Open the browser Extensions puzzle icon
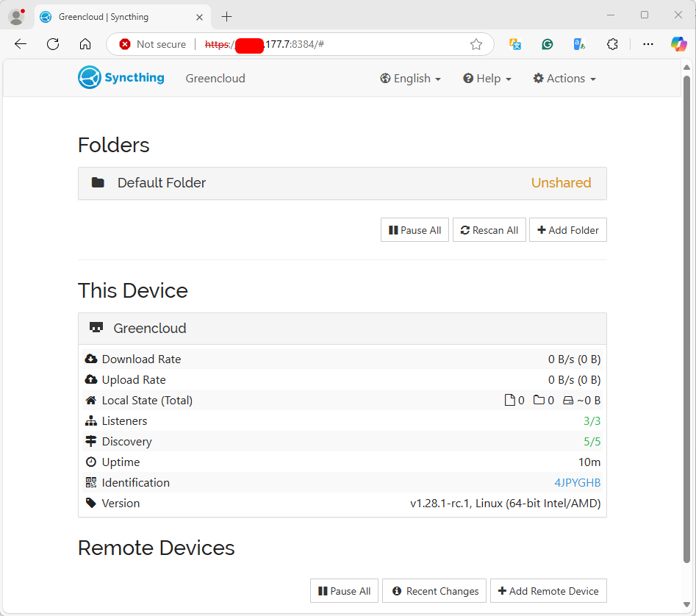 tap(612, 44)
